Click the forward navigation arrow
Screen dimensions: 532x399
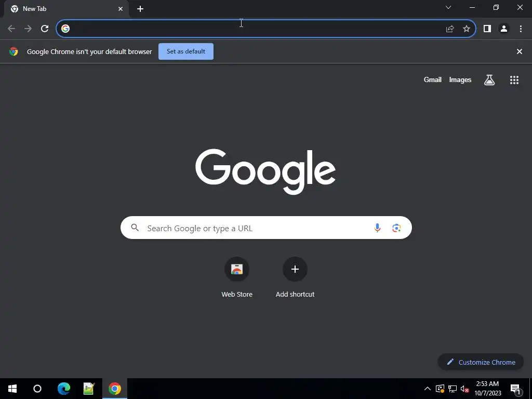coord(28,29)
